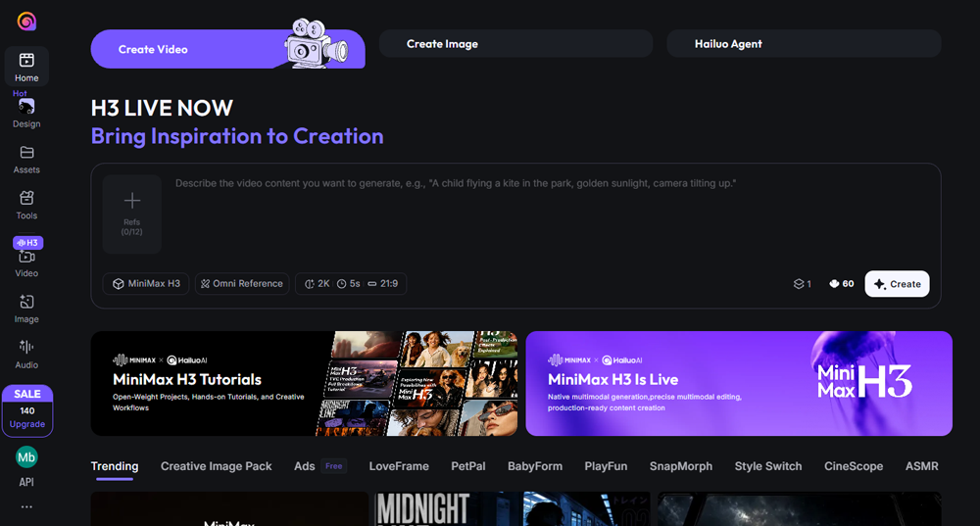The width and height of the screenshot is (980, 526).
Task: Click the layers count icon showing 1
Action: [799, 284]
